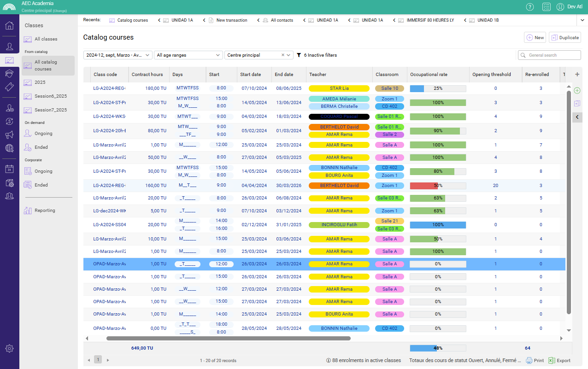Click the small purple duplicate icon beside table
Viewport: 588px width, 369px height.
pos(577,104)
